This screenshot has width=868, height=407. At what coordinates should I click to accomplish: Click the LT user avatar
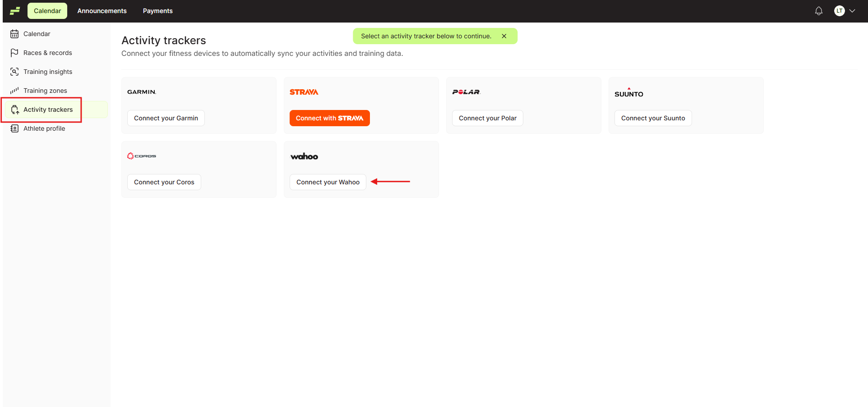coord(840,11)
